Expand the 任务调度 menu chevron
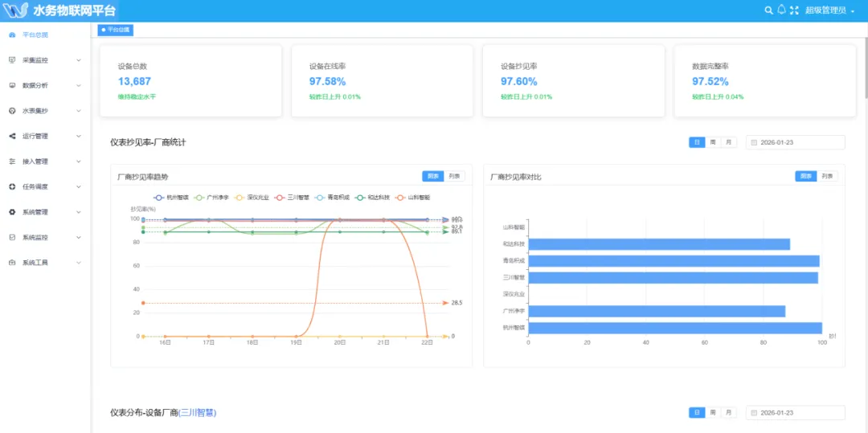 coord(79,187)
